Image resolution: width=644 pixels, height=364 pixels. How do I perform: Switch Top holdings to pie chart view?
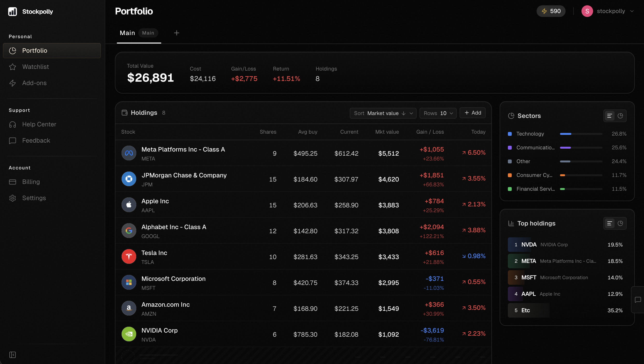click(x=620, y=223)
